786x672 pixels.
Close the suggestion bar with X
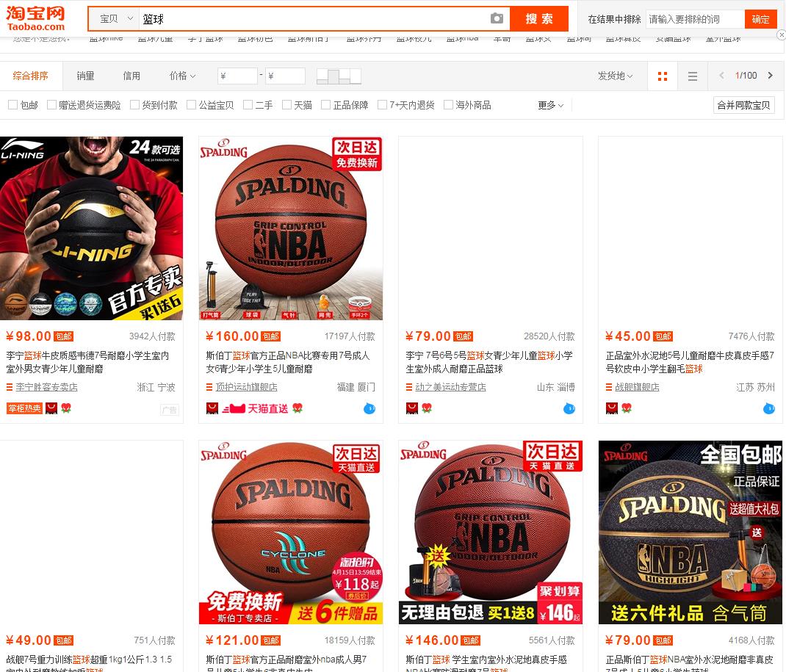click(x=781, y=35)
